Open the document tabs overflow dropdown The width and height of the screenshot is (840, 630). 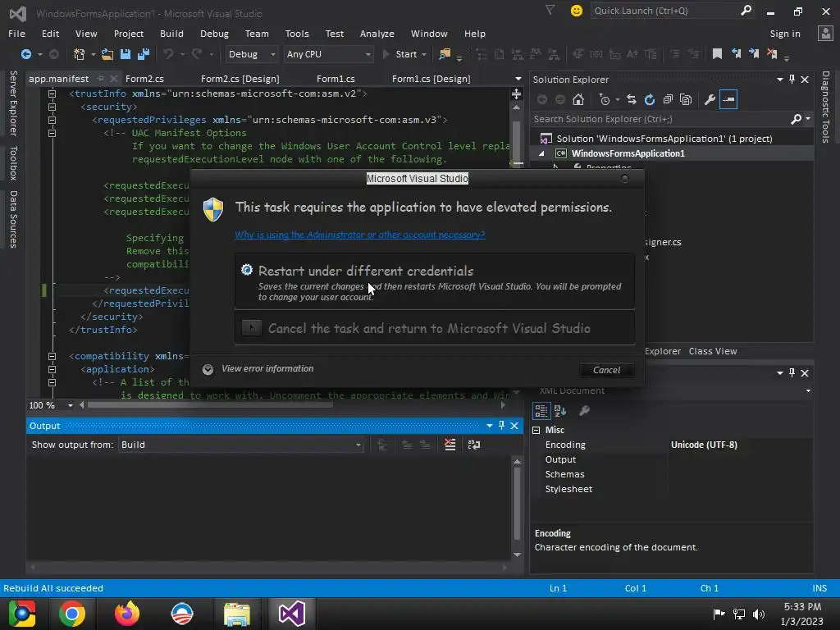(x=518, y=79)
